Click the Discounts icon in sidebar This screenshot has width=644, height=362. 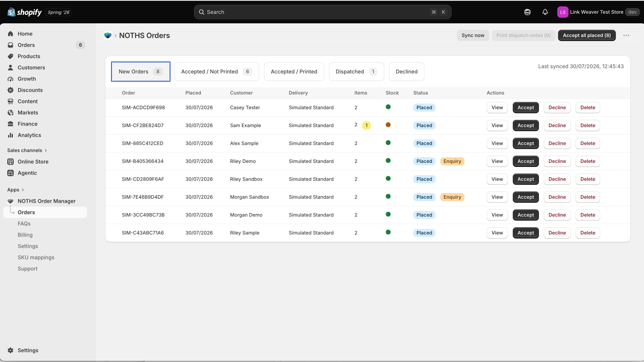click(x=10, y=90)
